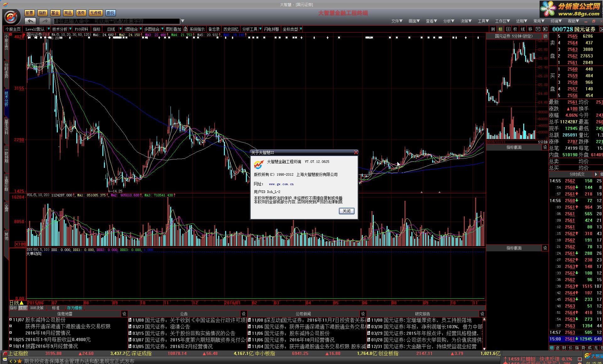The width and height of the screenshot is (603, 364).
Task: Open the 工具 dropdown menu
Action: [483, 21]
